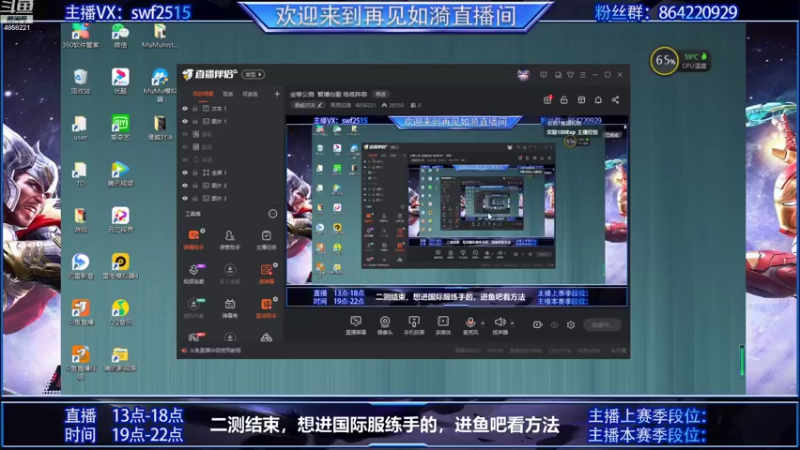Toggle visibility eye for 文本 1 source
The image size is (800, 450).
click(185, 109)
